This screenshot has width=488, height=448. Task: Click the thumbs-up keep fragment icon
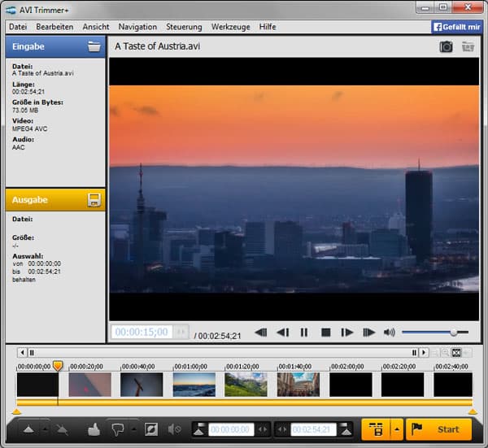point(93,428)
